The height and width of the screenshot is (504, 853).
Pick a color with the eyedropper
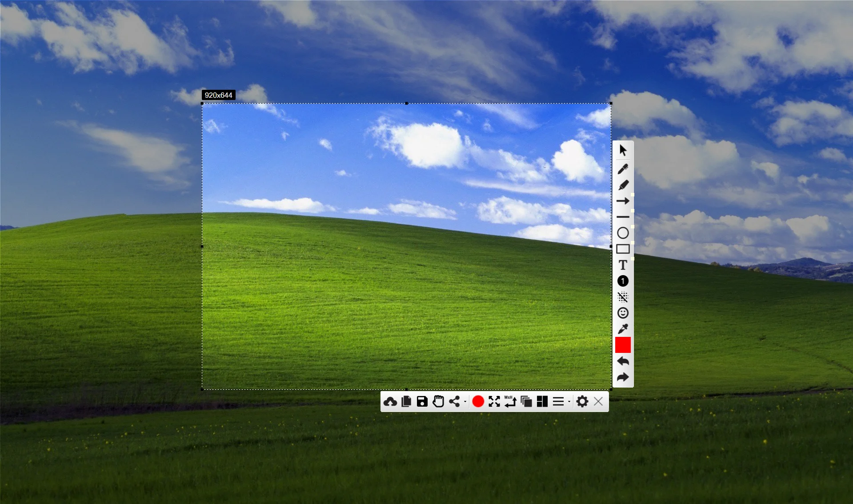(623, 329)
